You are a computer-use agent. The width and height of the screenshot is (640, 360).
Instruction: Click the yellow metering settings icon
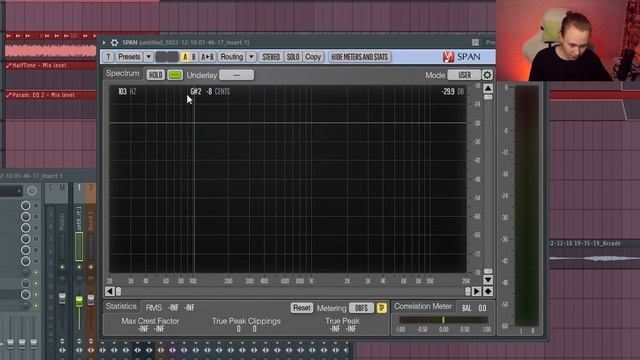point(382,308)
